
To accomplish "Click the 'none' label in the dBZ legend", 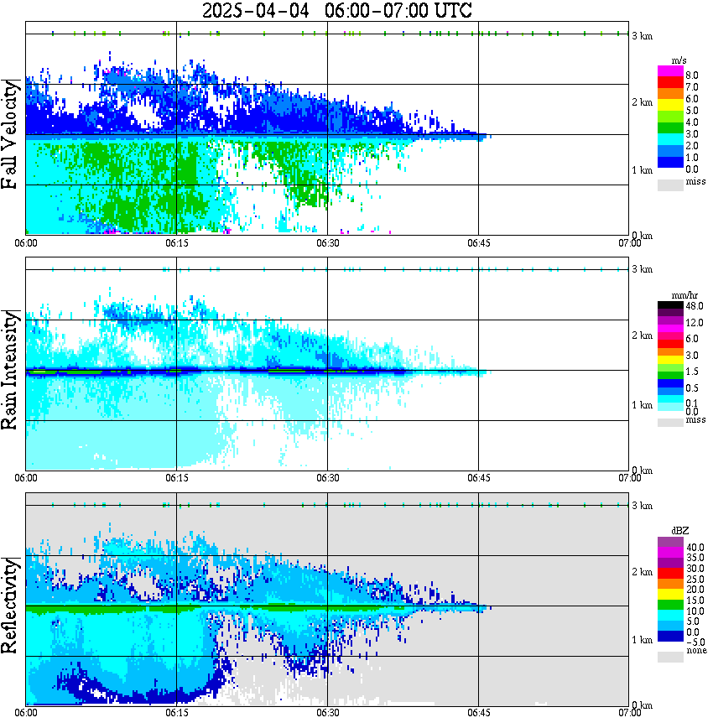I will [x=696, y=650].
